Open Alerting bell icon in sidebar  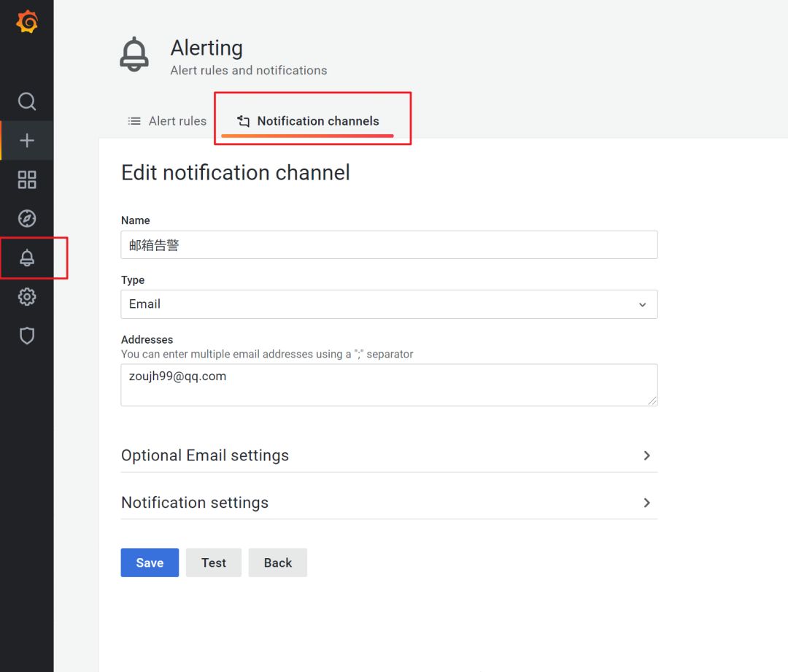(27, 258)
